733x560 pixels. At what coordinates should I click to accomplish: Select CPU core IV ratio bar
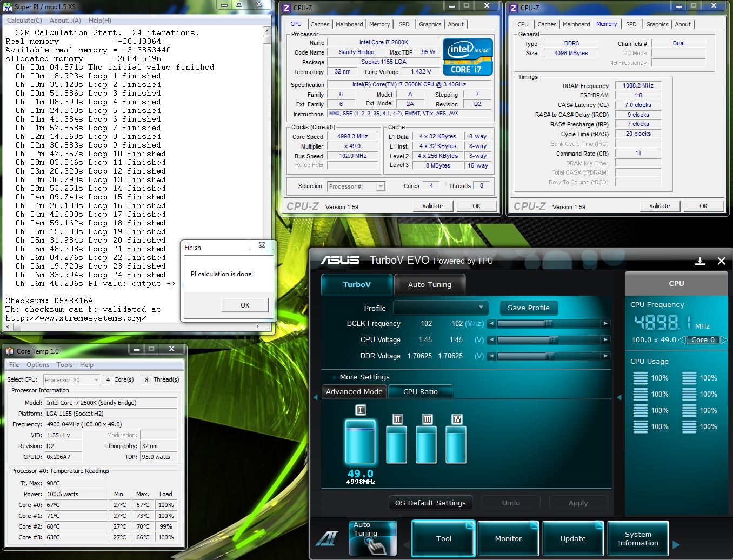(456, 445)
